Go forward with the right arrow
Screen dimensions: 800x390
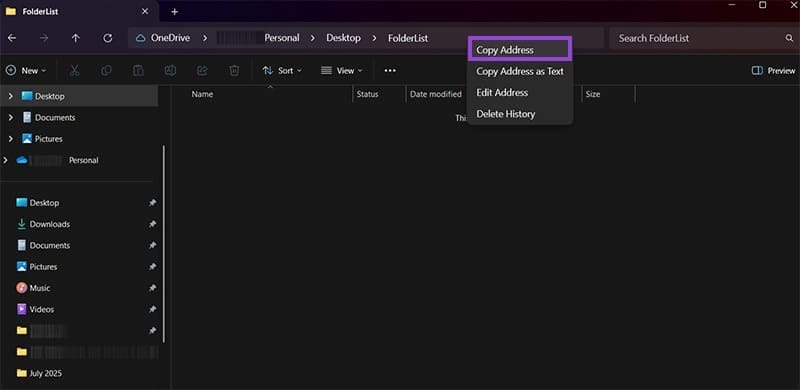[44, 38]
